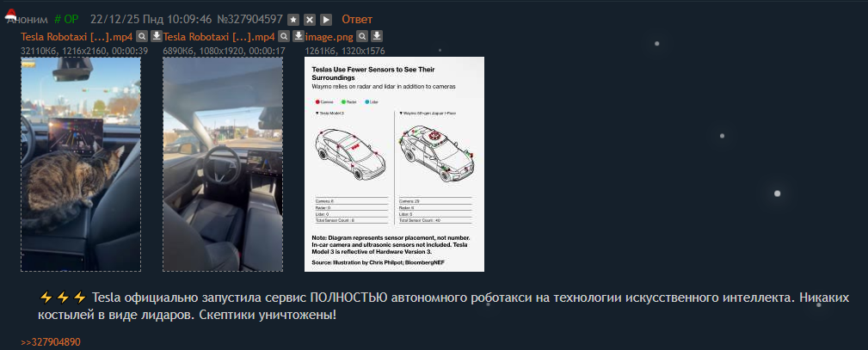Click the green # OP label
The height and width of the screenshot is (350, 868).
click(x=66, y=20)
